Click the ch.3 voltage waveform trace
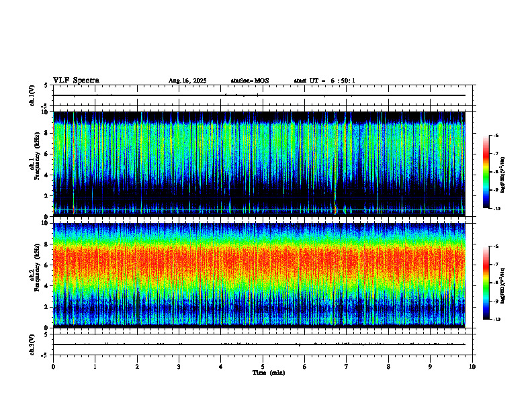This screenshot has height=411, width=532. pyautogui.click(x=259, y=345)
